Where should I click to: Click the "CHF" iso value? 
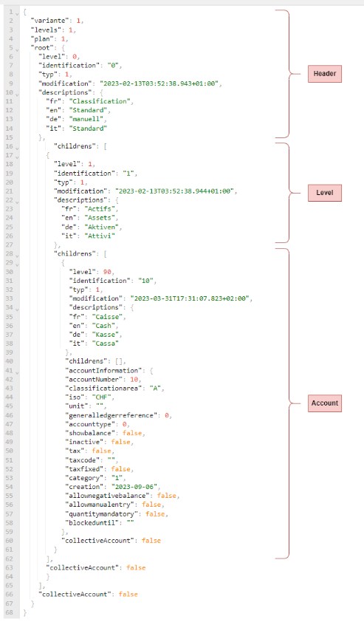[101, 397]
